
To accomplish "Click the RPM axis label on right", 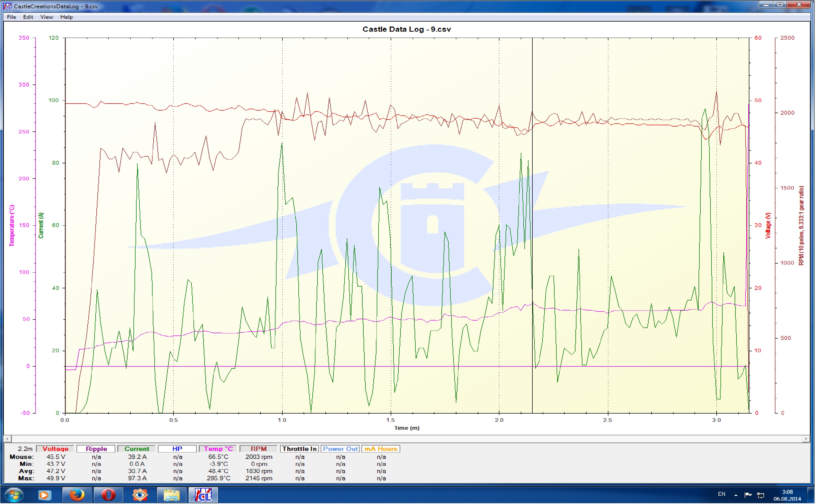I will point(801,226).
